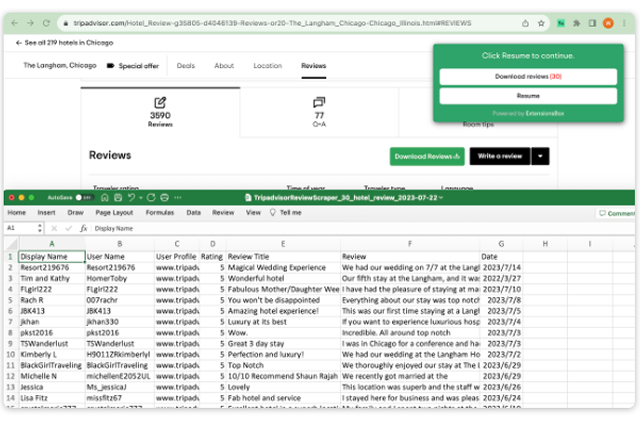This screenshot has height=427, width=640.
Task: Save the workbook with the disk icon
Action: point(118,198)
